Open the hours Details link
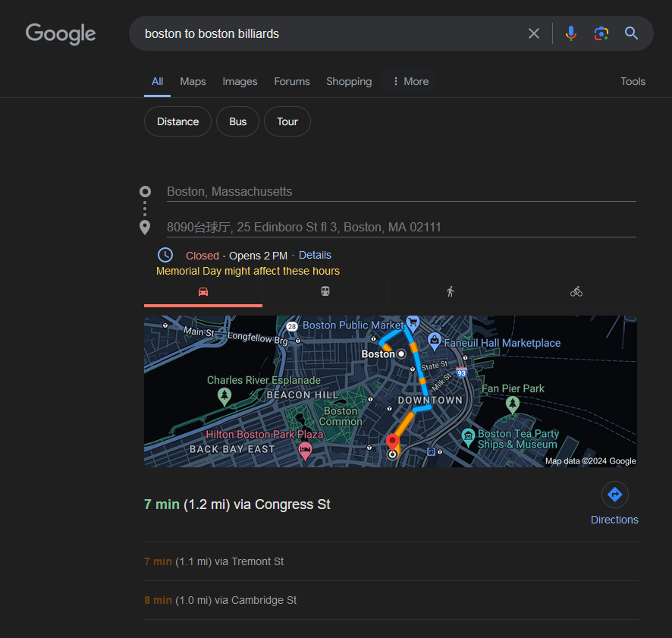The image size is (672, 638). pyautogui.click(x=315, y=255)
